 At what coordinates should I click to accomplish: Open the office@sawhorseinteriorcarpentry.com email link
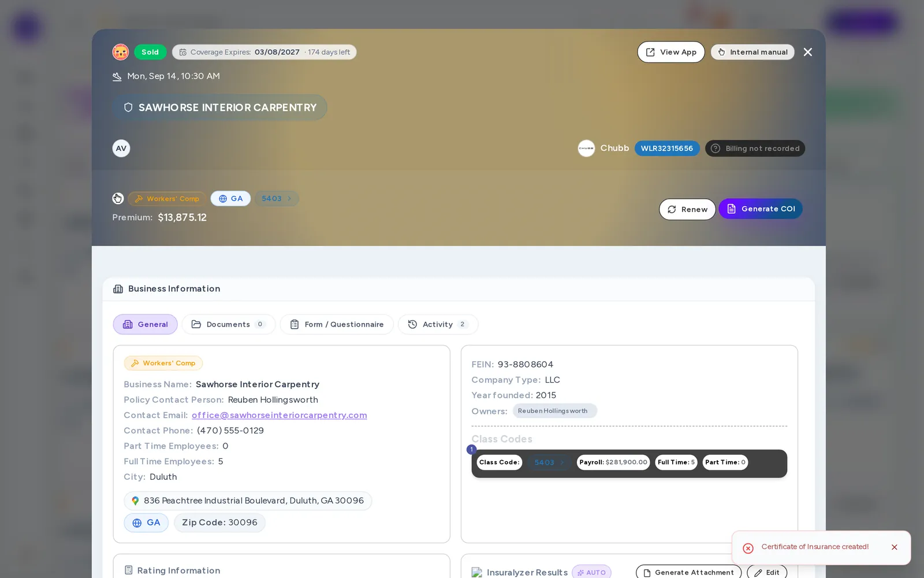(280, 415)
